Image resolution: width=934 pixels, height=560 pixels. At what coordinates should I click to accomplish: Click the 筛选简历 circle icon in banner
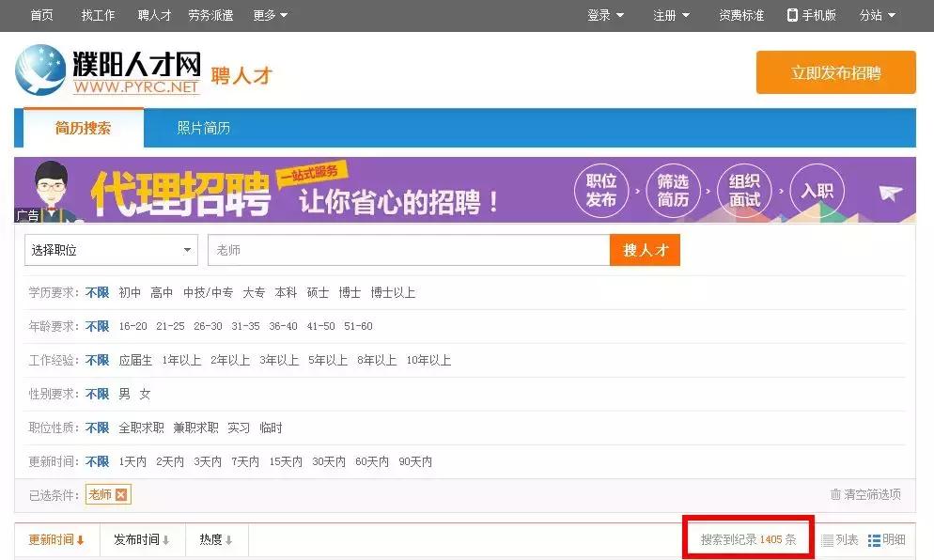pyautogui.click(x=674, y=190)
